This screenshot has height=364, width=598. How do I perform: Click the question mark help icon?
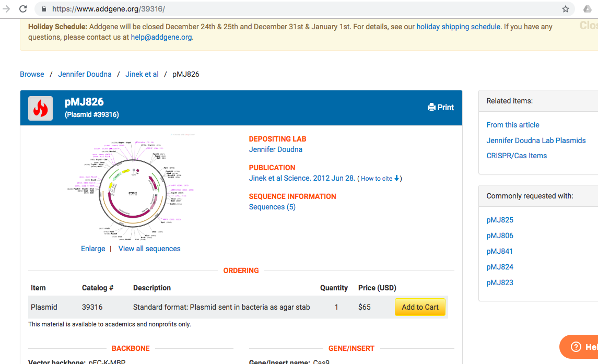pos(576,347)
